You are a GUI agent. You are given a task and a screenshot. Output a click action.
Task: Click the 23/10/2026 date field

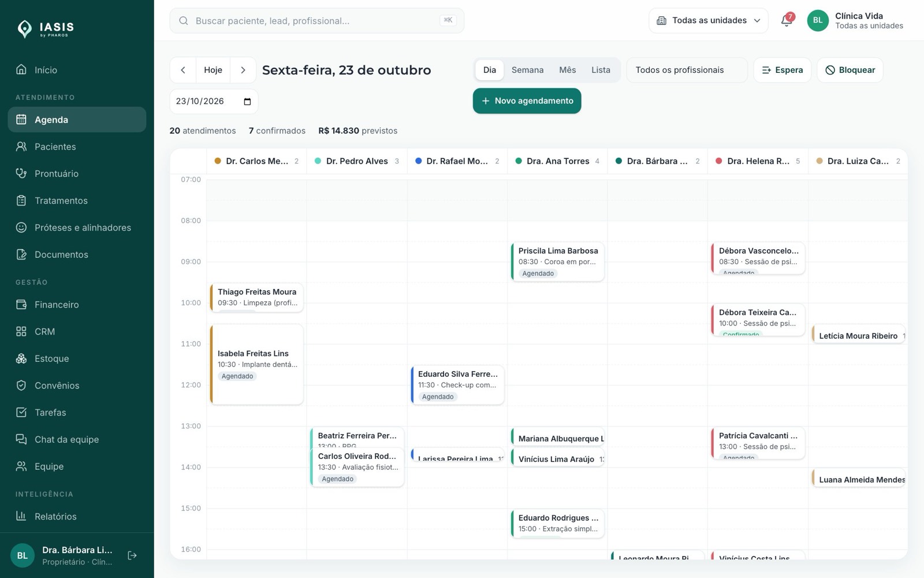[x=214, y=102]
